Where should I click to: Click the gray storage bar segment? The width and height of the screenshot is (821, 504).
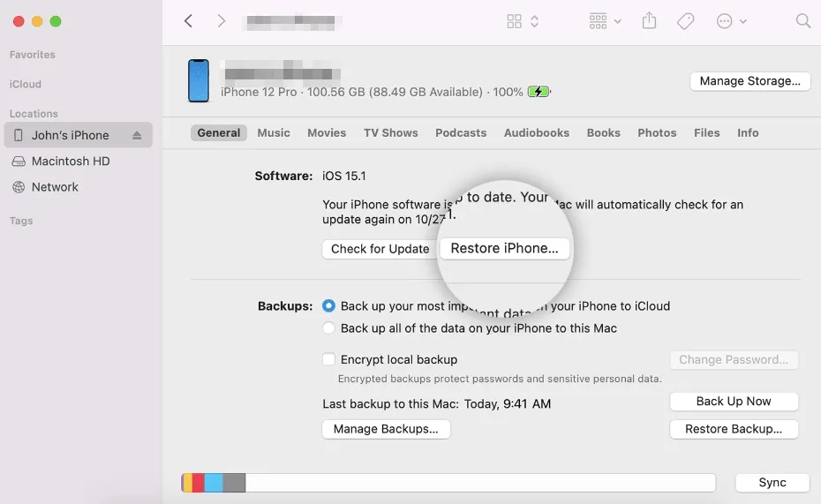tap(234, 483)
